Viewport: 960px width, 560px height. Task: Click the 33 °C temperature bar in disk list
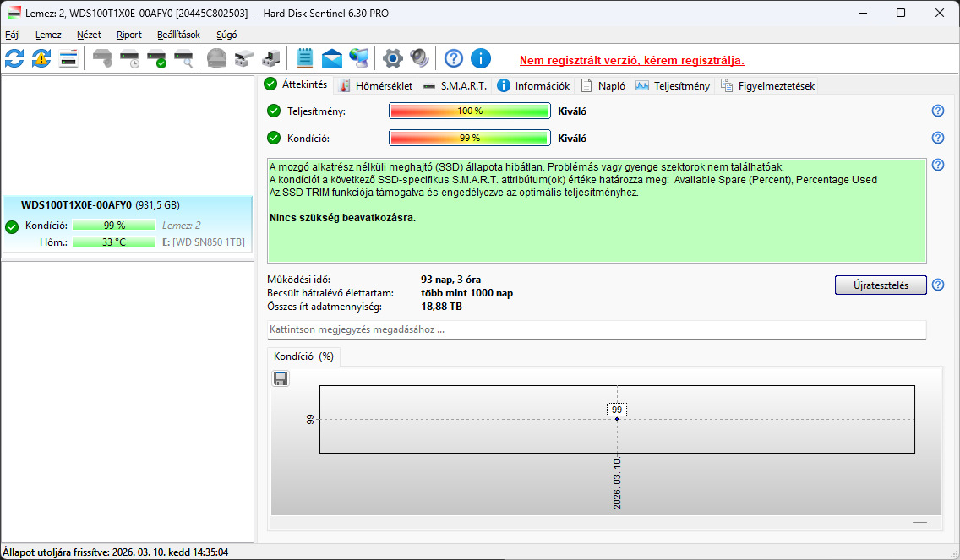(114, 242)
